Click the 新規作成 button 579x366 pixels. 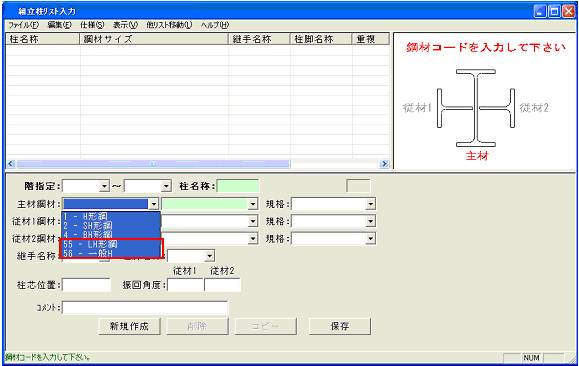point(129,326)
